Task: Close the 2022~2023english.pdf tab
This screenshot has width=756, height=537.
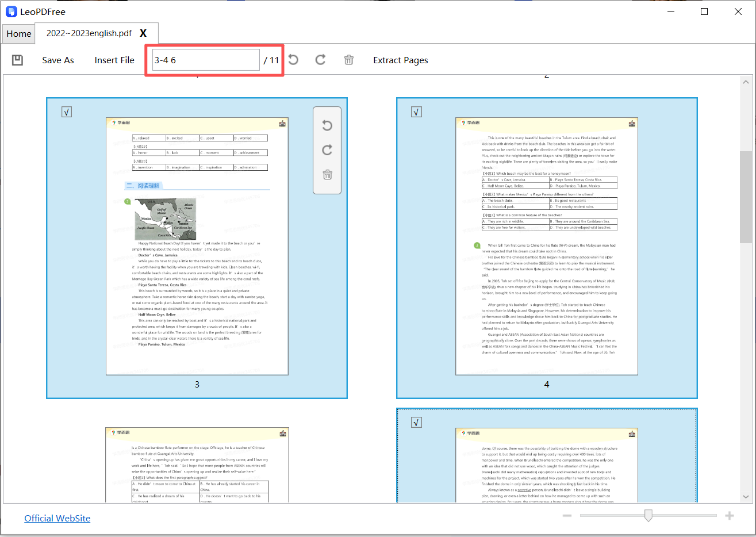Action: 143,33
